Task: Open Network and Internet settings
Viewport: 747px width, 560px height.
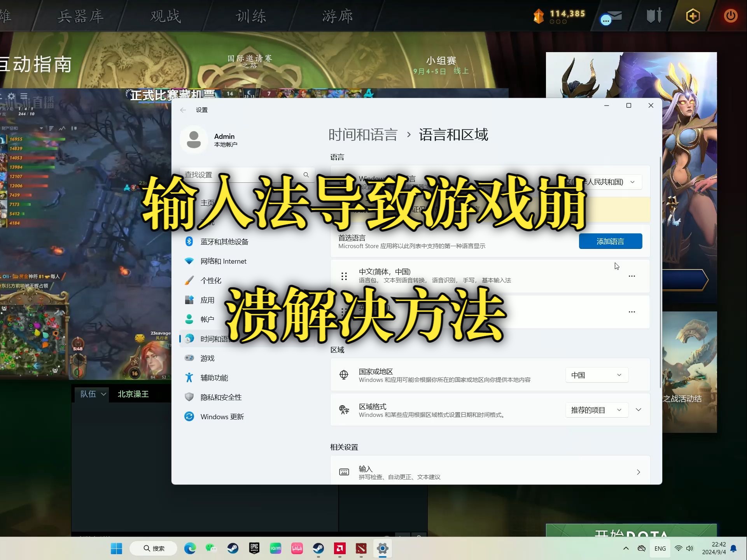Action: [x=223, y=261]
